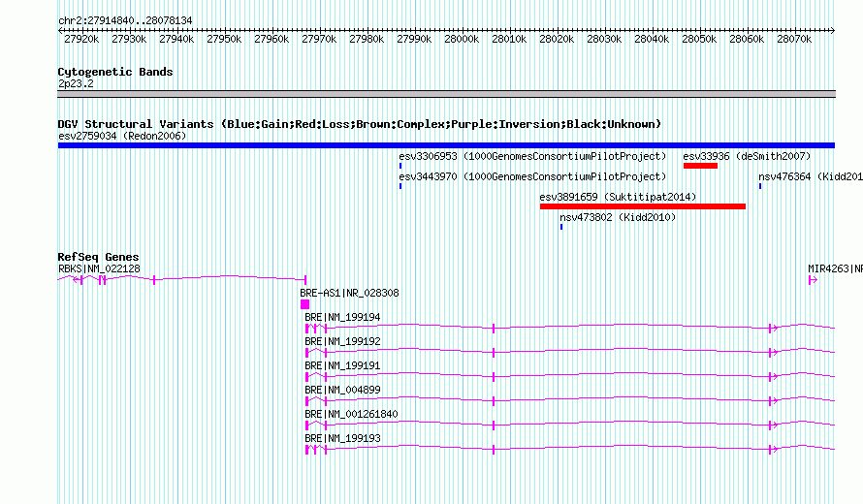This screenshot has height=504, width=863.
Task: Open the esv3891659 (Suktitipat2014) label
Action: click(618, 197)
